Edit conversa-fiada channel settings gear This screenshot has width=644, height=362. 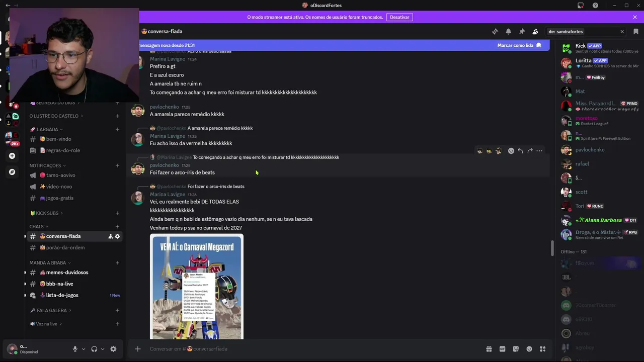pyautogui.click(x=118, y=236)
